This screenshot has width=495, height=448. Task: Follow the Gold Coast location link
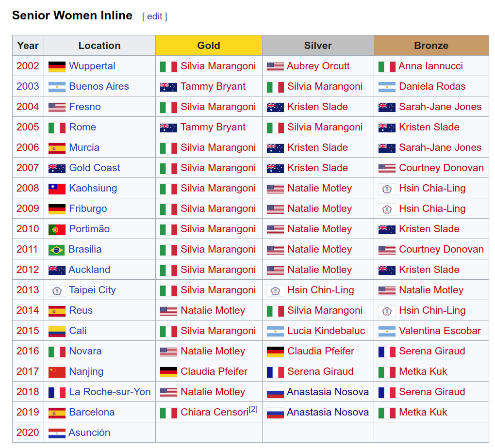pyautogui.click(x=95, y=168)
